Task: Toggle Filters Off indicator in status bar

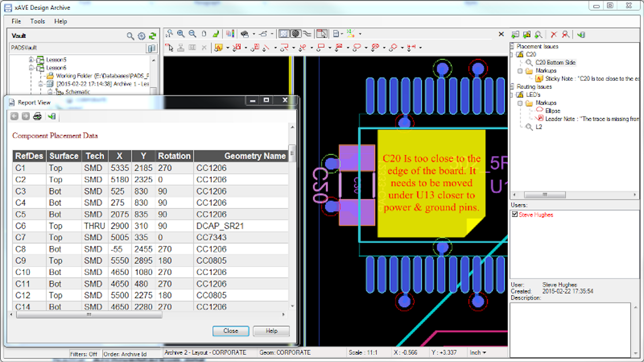Action: [x=85, y=354]
